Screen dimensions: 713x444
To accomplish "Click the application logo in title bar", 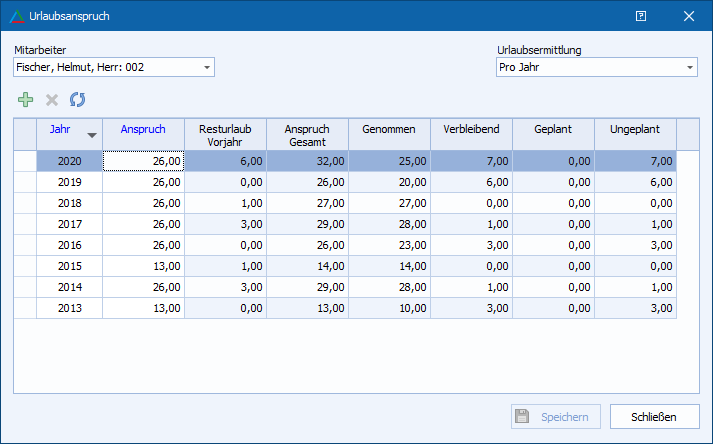I will click(x=16, y=16).
